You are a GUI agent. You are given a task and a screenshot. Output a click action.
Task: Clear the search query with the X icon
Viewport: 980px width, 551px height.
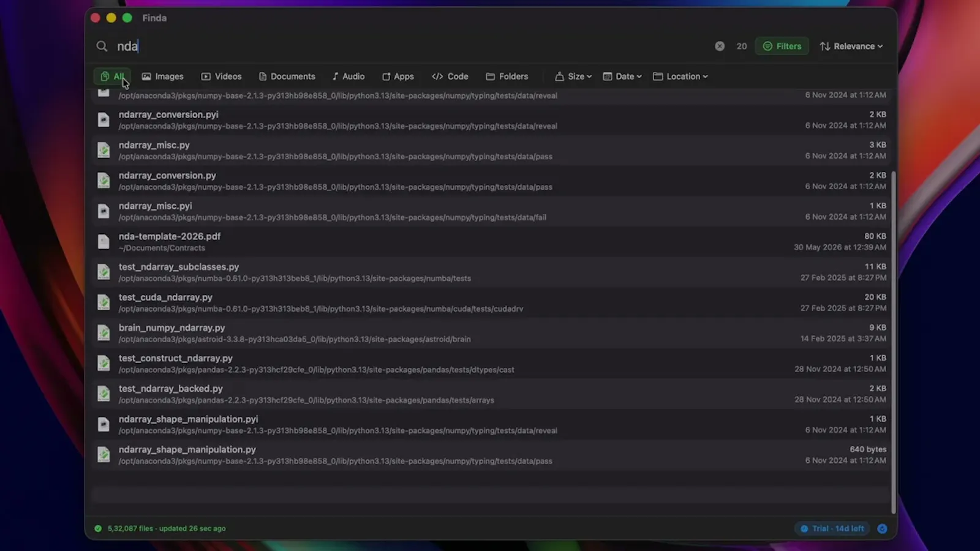coord(720,46)
